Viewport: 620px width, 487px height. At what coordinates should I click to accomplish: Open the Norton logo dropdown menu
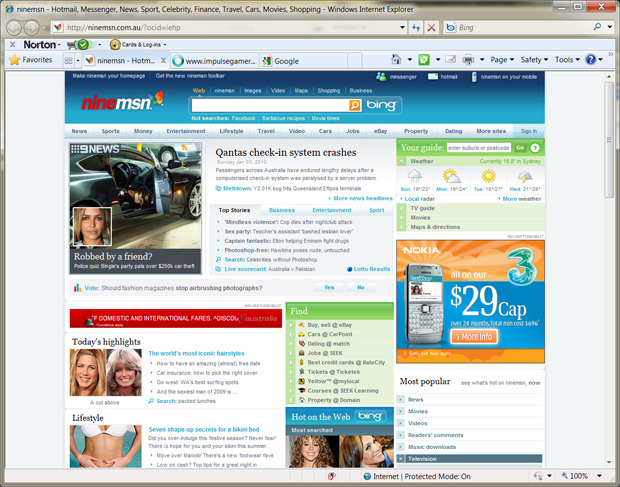(42, 45)
